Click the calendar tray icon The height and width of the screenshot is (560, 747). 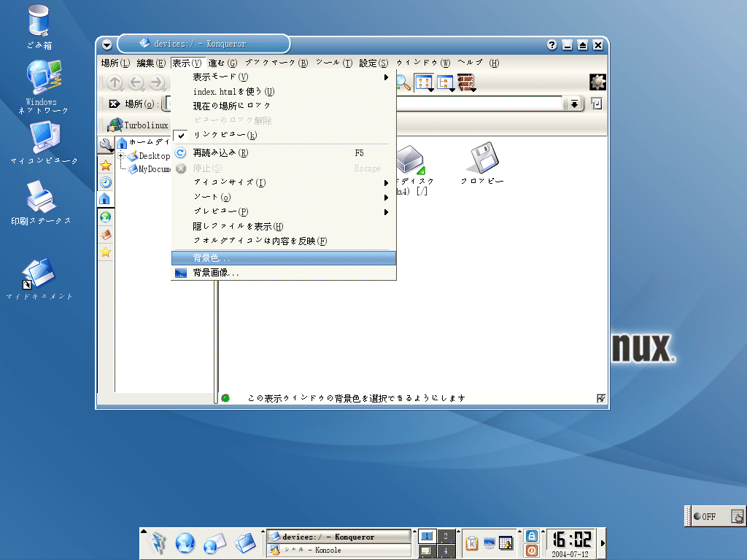(506, 542)
